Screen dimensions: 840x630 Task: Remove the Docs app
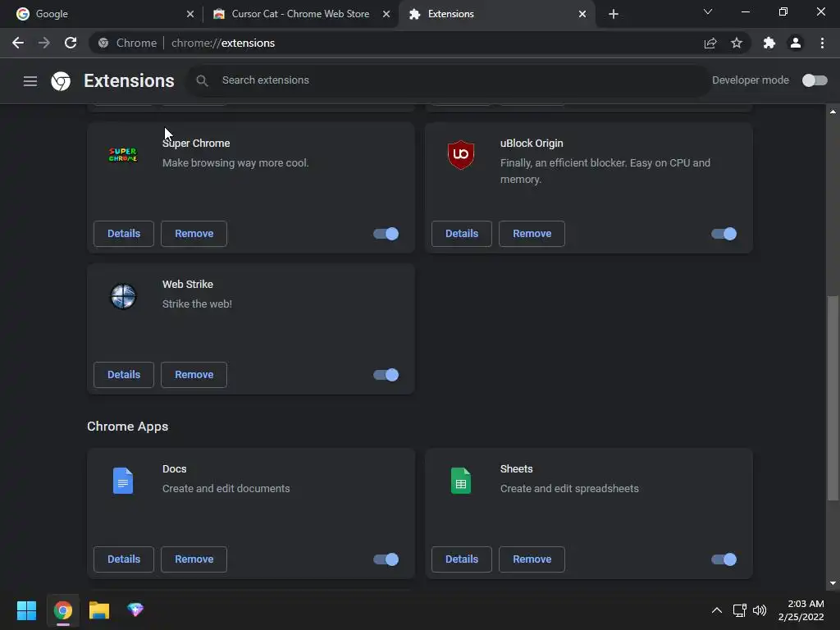coord(194,559)
